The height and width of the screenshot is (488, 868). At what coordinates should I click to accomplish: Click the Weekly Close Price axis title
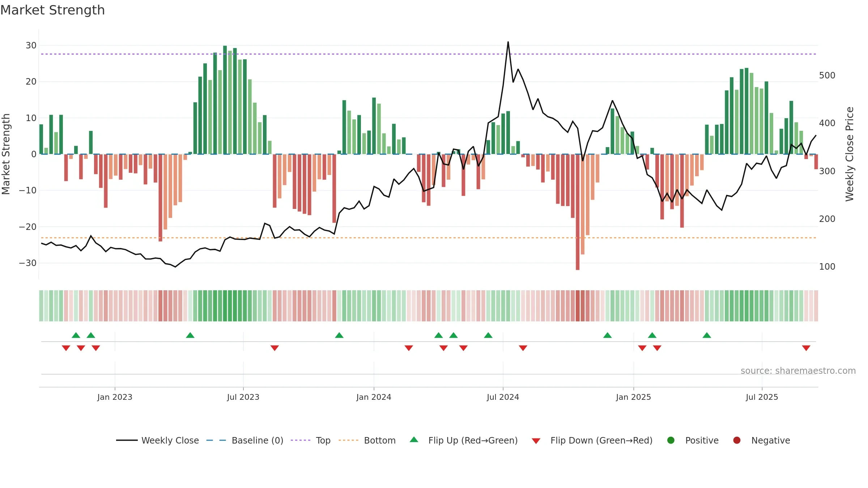pos(849,154)
